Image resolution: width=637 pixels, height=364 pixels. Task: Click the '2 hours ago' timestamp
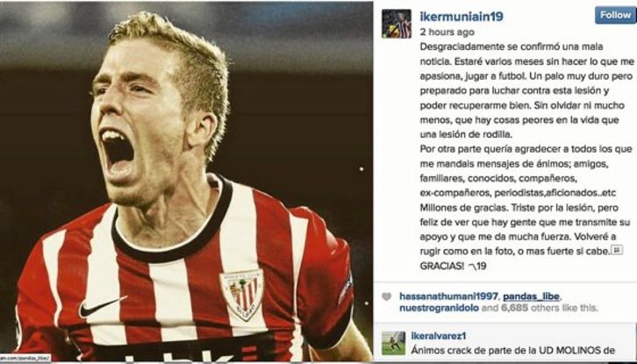pyautogui.click(x=447, y=32)
